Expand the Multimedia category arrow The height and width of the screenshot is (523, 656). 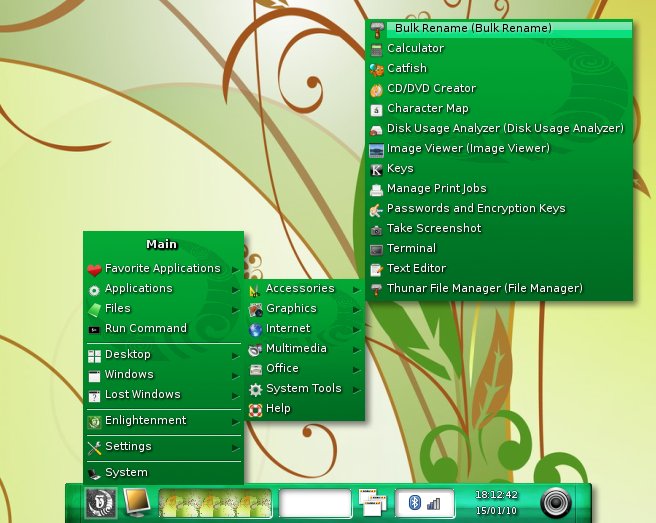click(356, 350)
